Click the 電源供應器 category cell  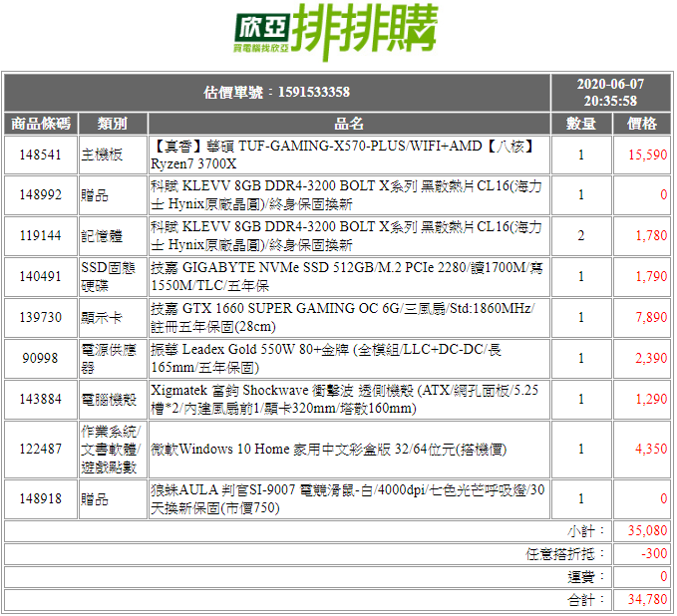click(113, 358)
